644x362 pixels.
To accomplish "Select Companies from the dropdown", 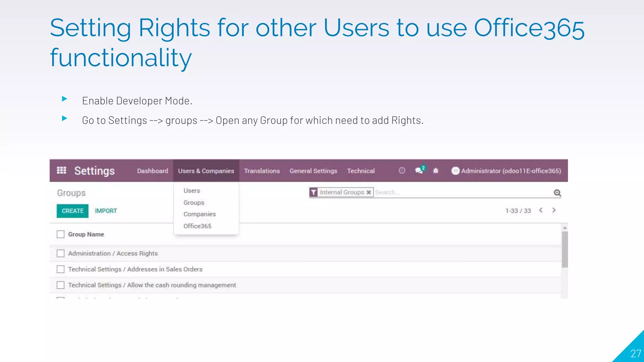I will pos(200,214).
